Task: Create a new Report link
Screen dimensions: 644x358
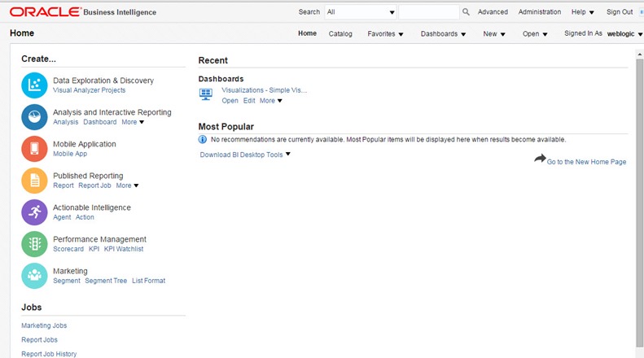Action: tap(64, 186)
